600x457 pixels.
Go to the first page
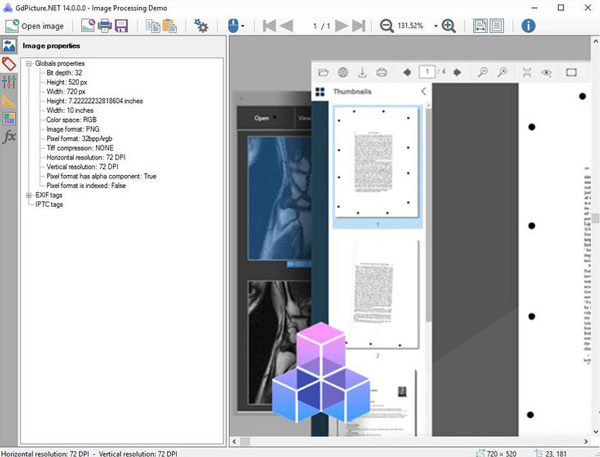click(x=269, y=25)
